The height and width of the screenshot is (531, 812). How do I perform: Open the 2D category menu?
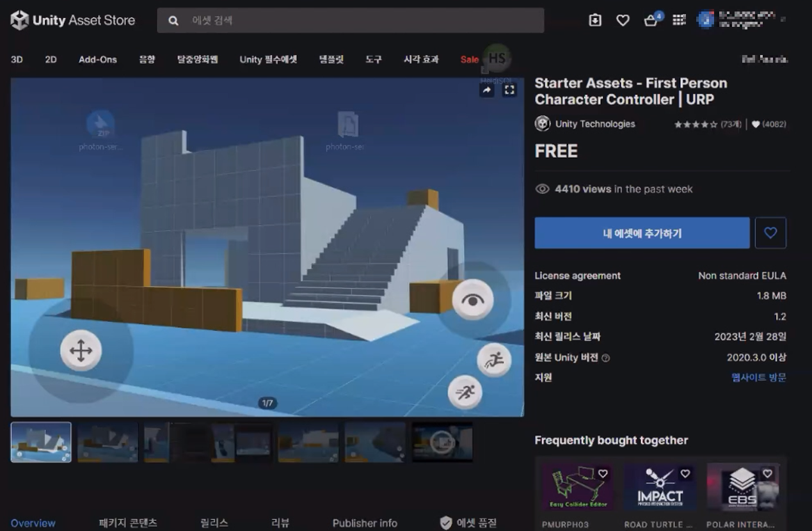tap(51, 59)
